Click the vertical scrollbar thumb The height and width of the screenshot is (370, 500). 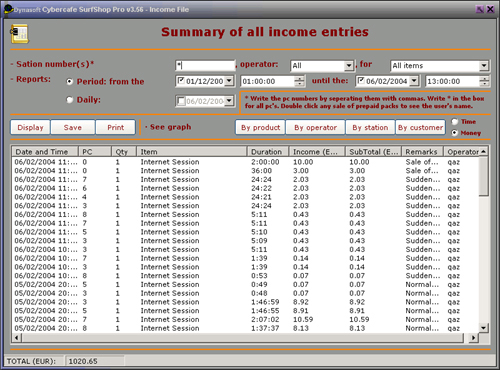484,176
